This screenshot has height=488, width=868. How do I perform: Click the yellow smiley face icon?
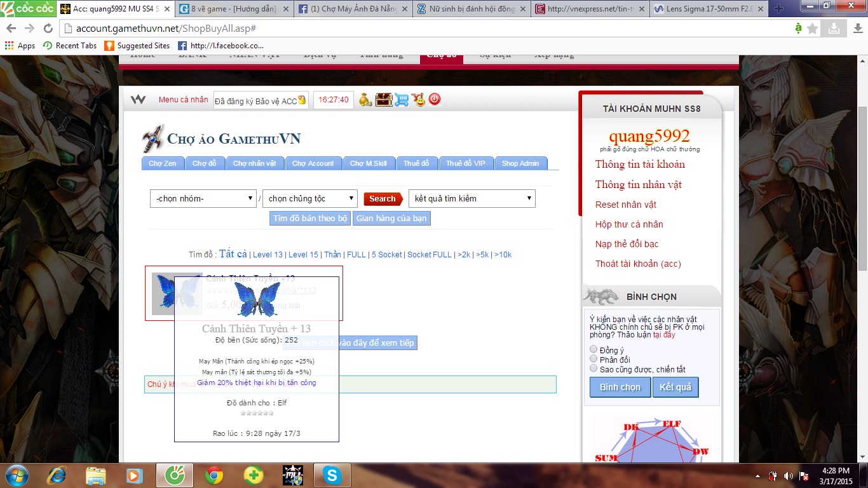[418, 100]
